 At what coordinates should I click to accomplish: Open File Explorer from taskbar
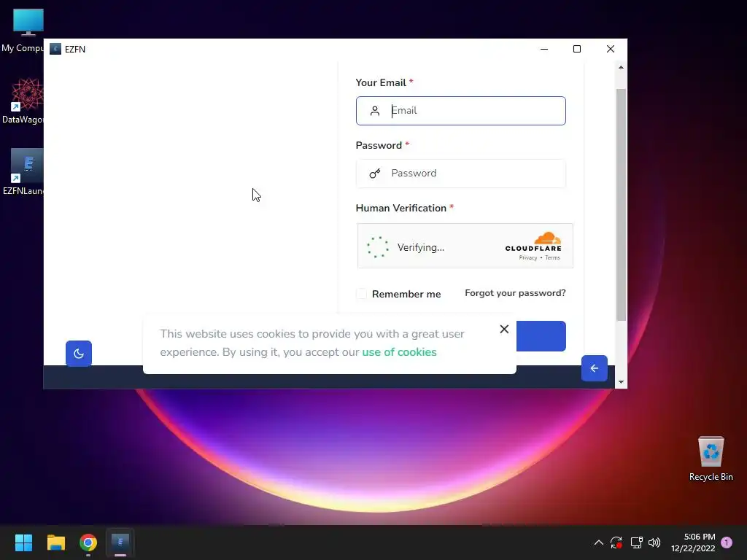tap(55, 542)
